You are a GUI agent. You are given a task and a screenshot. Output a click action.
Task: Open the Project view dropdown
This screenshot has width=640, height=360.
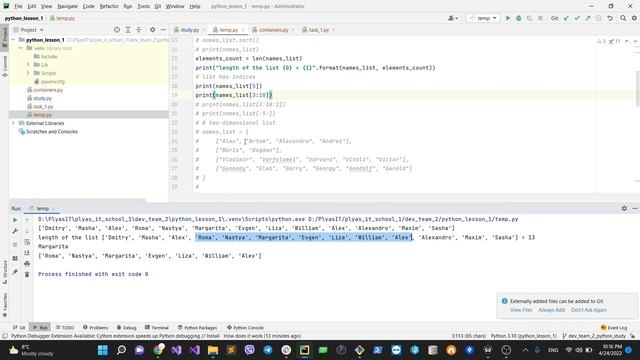click(28, 30)
